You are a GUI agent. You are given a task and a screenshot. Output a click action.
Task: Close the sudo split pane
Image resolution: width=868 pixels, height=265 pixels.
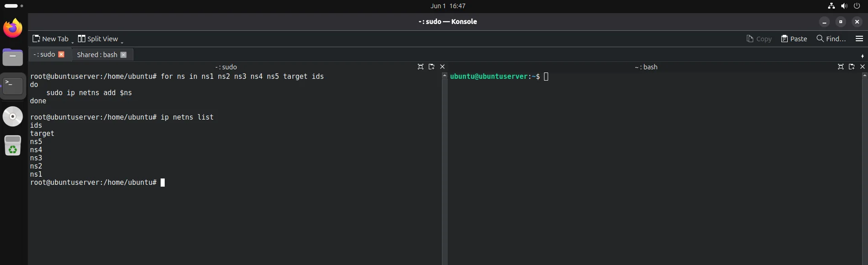442,67
